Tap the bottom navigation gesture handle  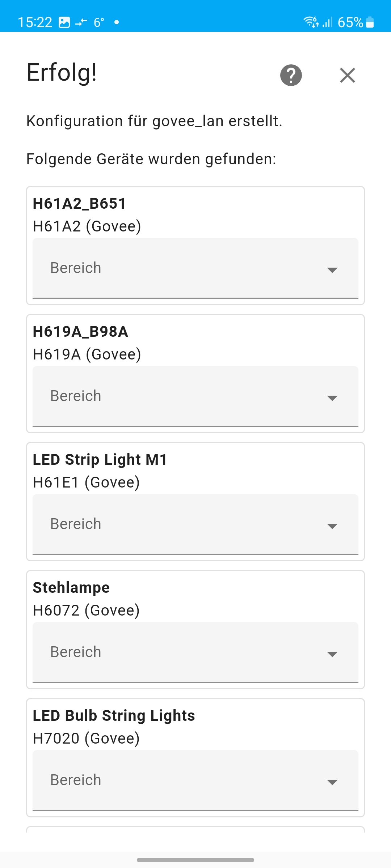point(195,860)
